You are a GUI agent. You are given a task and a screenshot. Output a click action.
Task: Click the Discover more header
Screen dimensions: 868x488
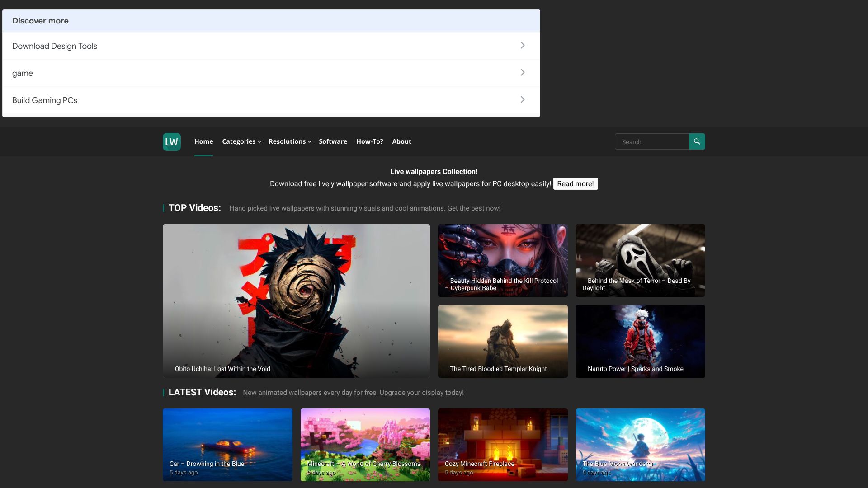[x=40, y=21]
